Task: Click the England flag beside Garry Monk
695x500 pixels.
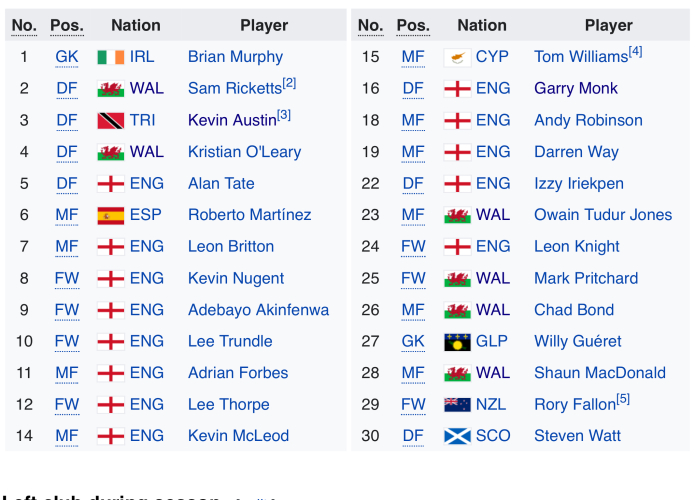Action: point(457,89)
